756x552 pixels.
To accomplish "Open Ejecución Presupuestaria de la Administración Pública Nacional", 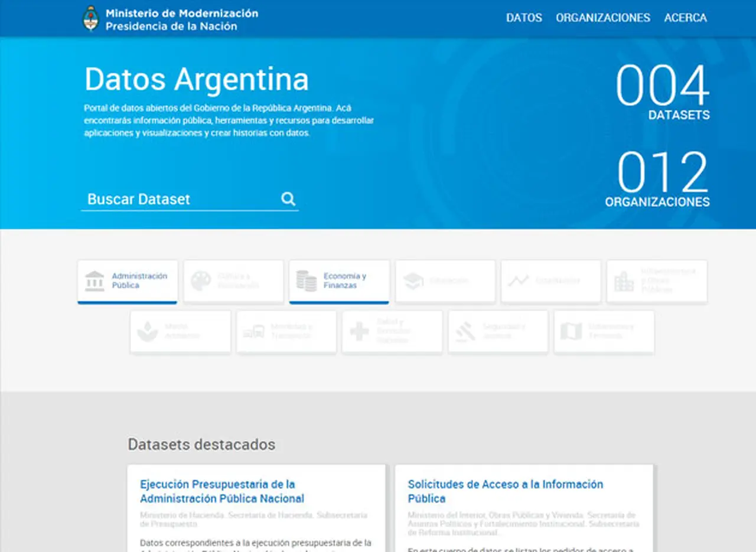I will click(222, 491).
